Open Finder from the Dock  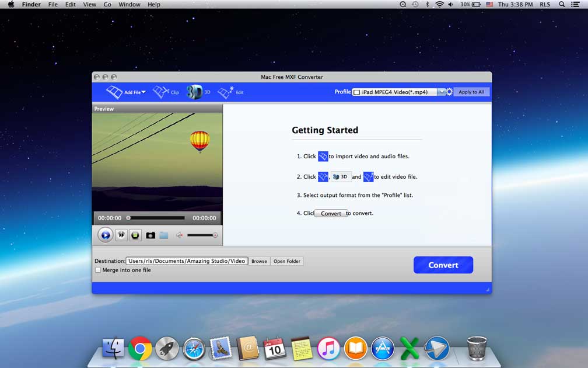coord(113,349)
